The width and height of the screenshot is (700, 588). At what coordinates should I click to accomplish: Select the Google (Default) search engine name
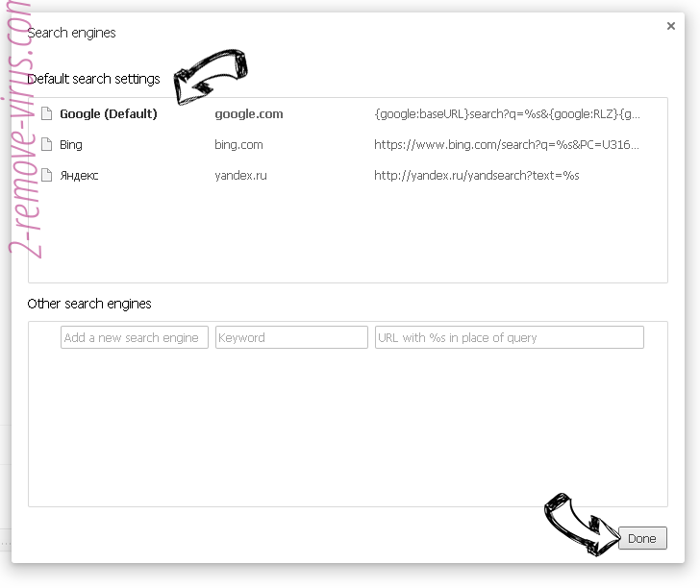pos(108,114)
